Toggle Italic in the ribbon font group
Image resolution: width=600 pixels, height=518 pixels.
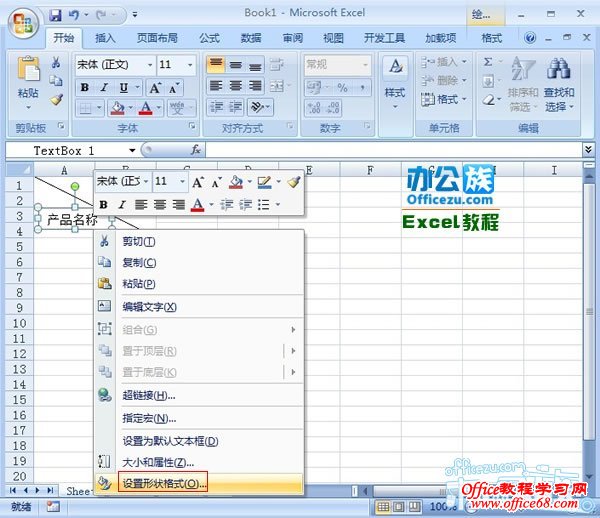pos(104,88)
